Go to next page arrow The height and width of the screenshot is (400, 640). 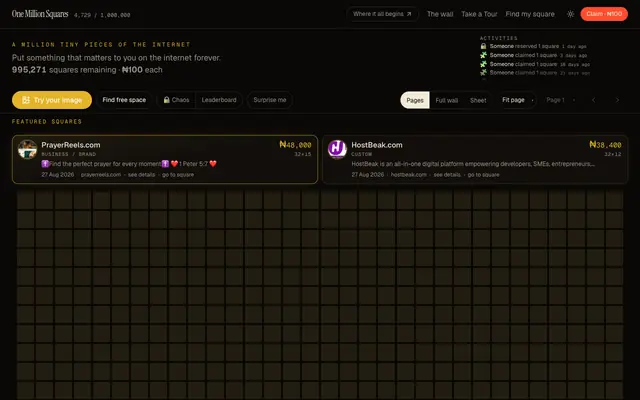(x=617, y=100)
